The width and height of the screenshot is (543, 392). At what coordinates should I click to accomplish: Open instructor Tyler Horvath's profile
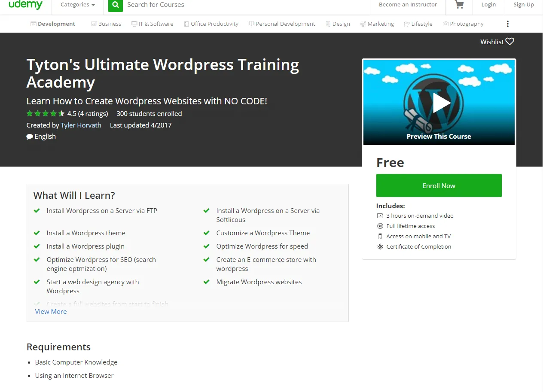click(81, 125)
